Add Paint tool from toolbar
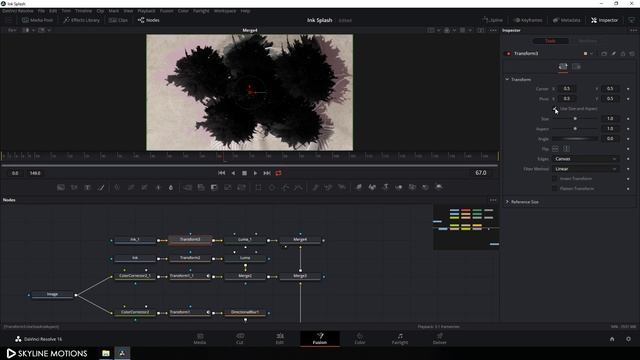 (101, 187)
